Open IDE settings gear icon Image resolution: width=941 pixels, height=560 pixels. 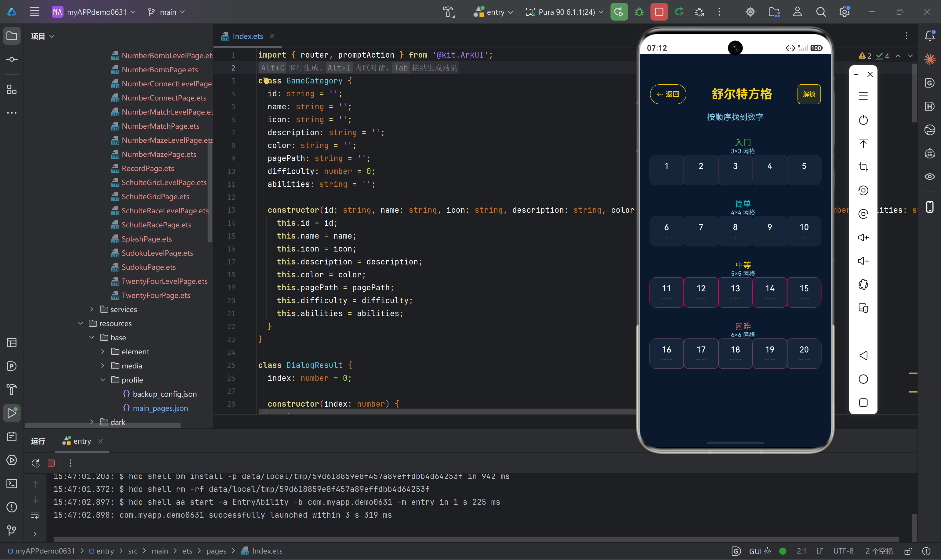[x=844, y=12]
